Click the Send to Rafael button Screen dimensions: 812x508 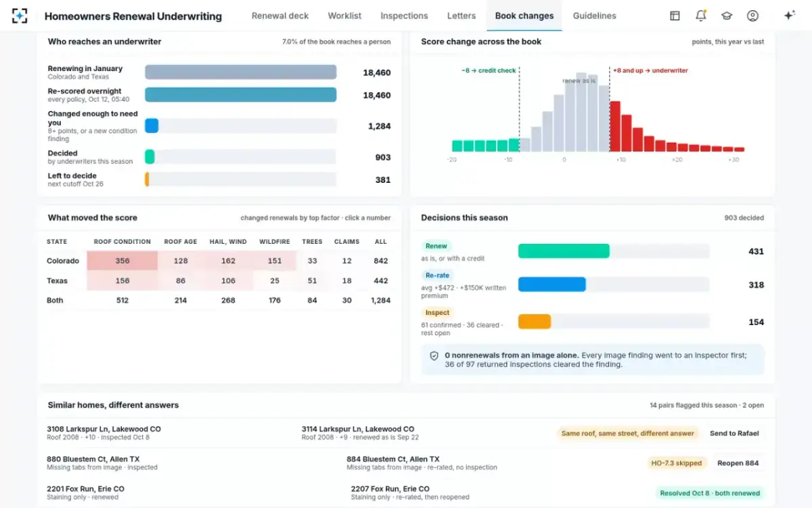[734, 433]
